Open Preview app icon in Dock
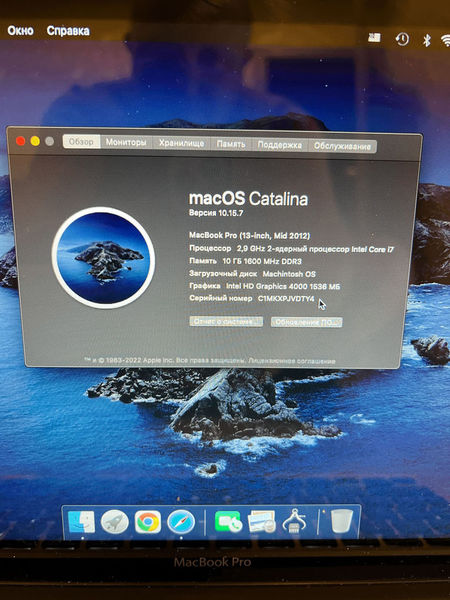The image size is (450, 600). [x=262, y=521]
